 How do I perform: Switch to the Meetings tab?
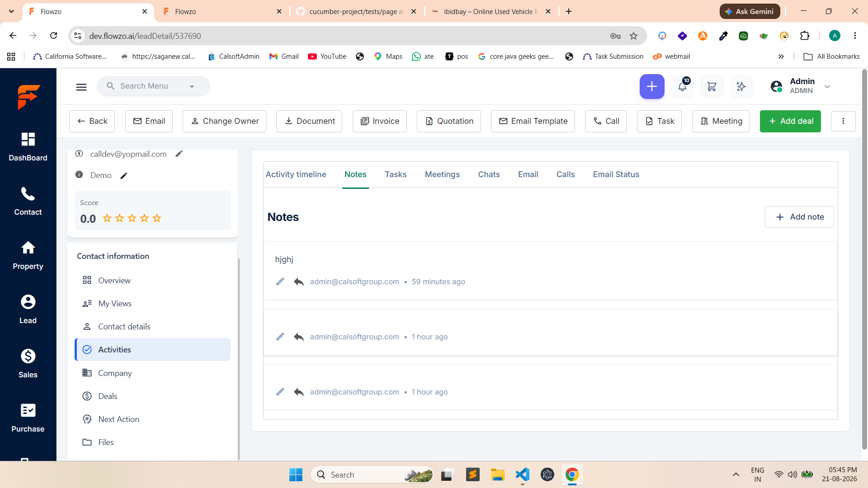point(442,174)
